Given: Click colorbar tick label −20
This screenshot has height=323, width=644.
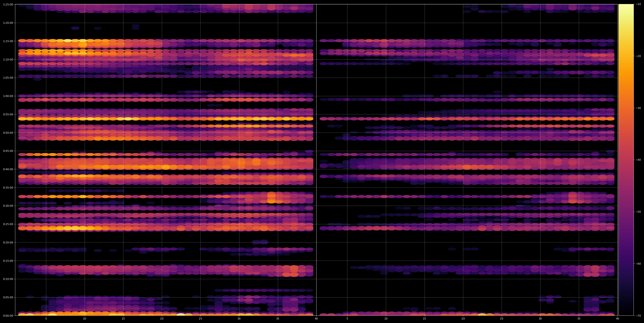Looking at the screenshot, I should pos(638,56).
